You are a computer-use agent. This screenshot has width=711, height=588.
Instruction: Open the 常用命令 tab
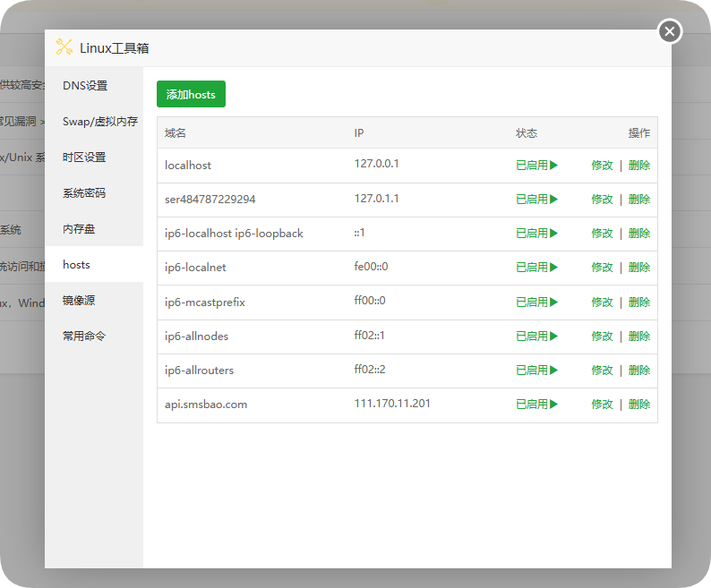[84, 337]
